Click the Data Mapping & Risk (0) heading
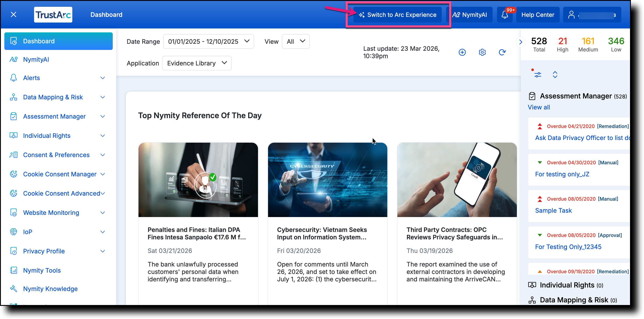The height and width of the screenshot is (319, 644). (x=578, y=300)
